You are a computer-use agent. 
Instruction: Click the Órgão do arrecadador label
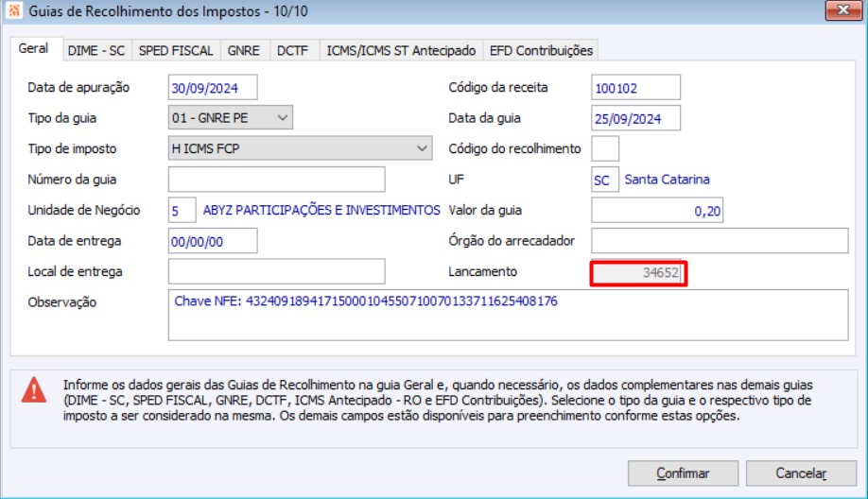point(512,241)
